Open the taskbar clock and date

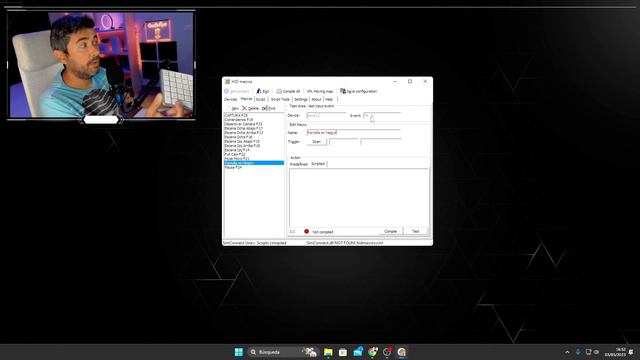(x=615, y=352)
